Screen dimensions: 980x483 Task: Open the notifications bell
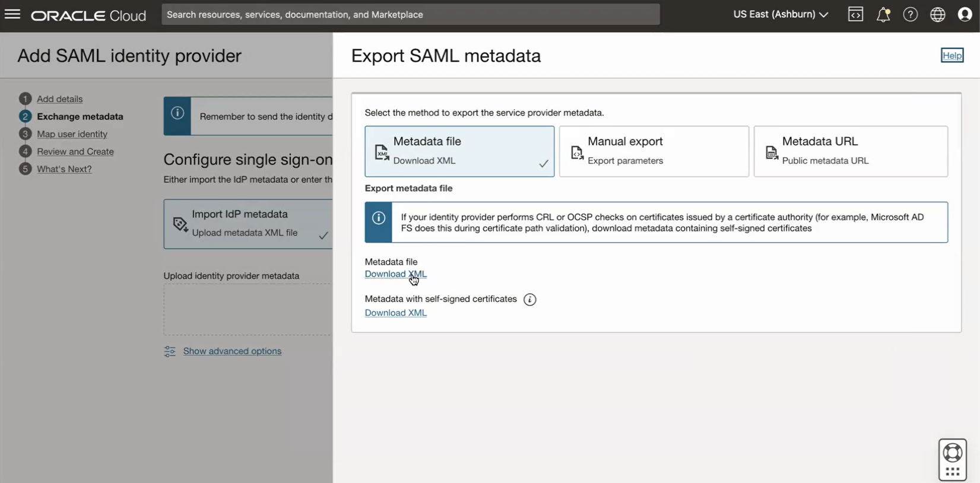(x=883, y=14)
